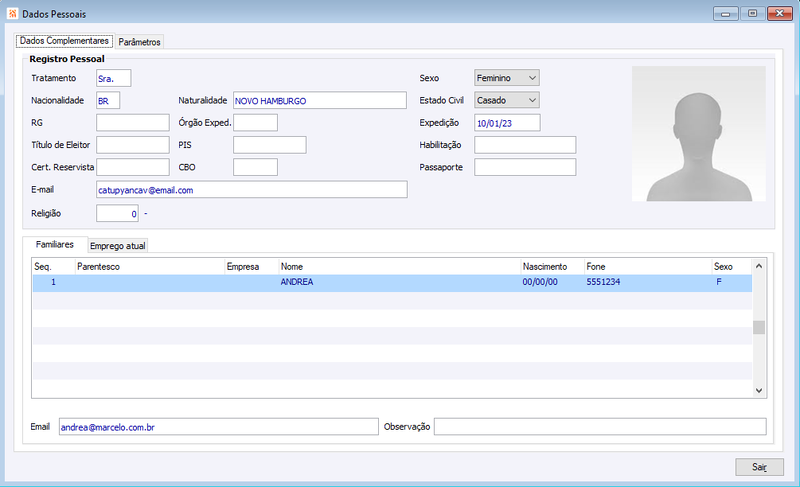The height and width of the screenshot is (487, 800).
Task: Click the Parentesco column header
Action: (x=150, y=267)
